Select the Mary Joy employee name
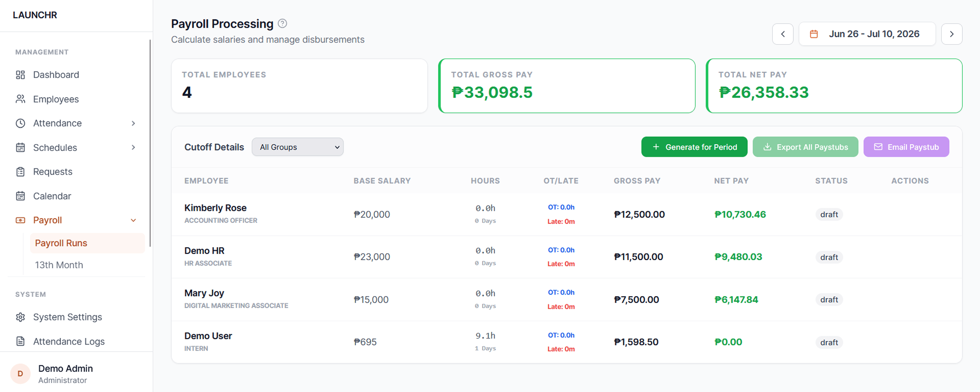 pos(204,293)
